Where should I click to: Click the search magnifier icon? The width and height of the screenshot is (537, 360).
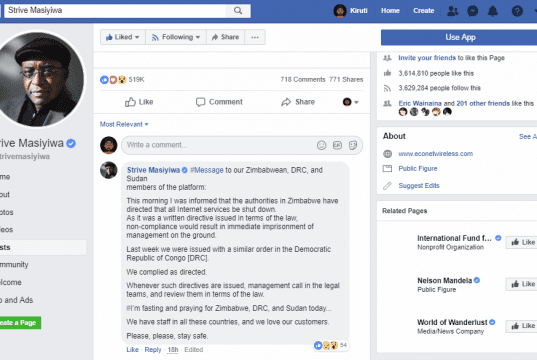238,11
